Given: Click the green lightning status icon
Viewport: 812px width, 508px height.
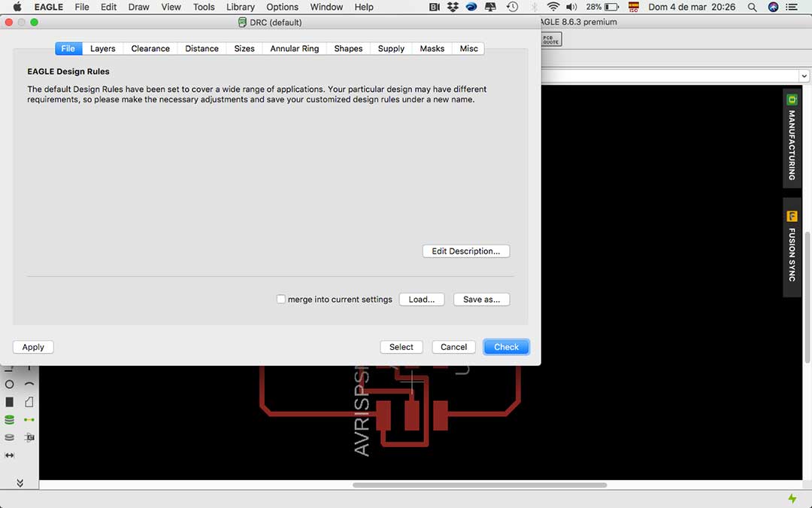Looking at the screenshot, I should tap(792, 499).
